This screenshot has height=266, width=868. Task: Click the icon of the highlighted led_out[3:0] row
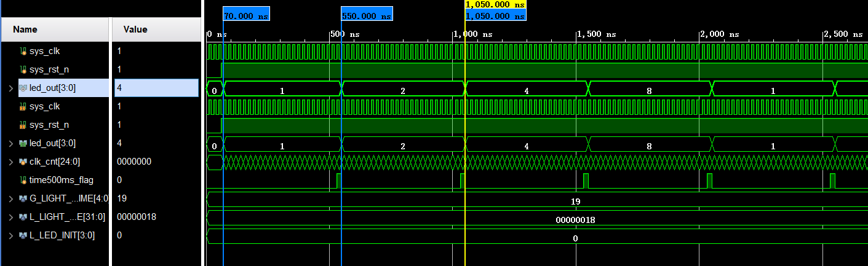(x=23, y=88)
